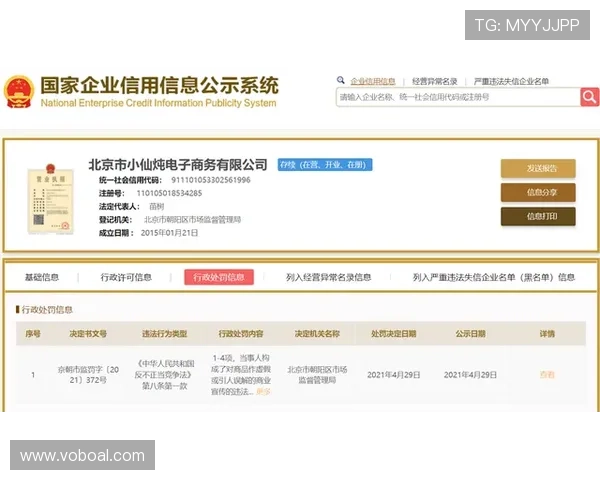Image resolution: width=600 pixels, height=480 pixels.
Task: Click the 信息分享 button
Action: (538, 193)
